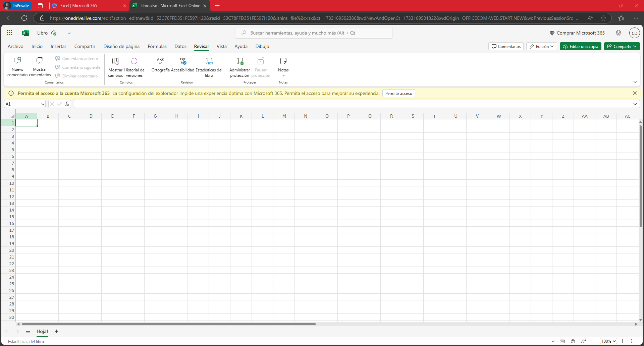Dismiss the yellow notification bar

tap(634, 93)
